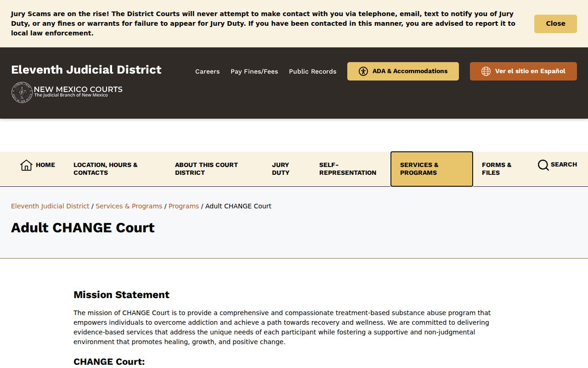Image resolution: width=588 pixels, height=368 pixels.
Task: Click the magnifying glass search icon
Action: pos(543,165)
